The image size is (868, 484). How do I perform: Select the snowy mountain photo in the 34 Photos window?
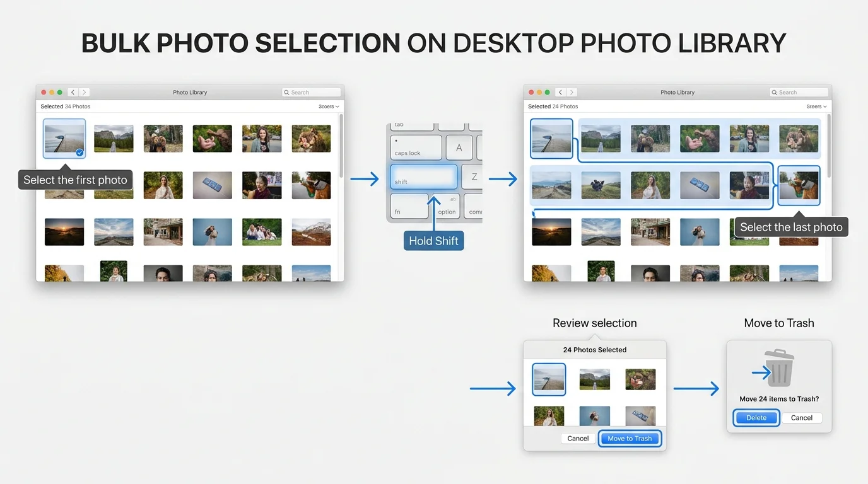pyautogui.click(x=311, y=232)
